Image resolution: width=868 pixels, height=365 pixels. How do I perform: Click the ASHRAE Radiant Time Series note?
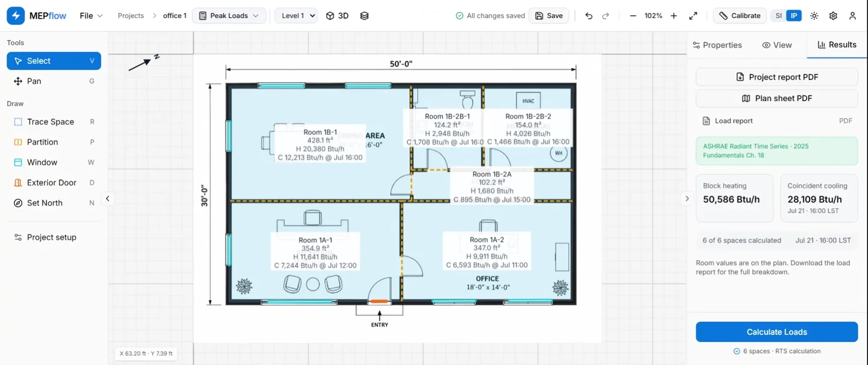776,151
